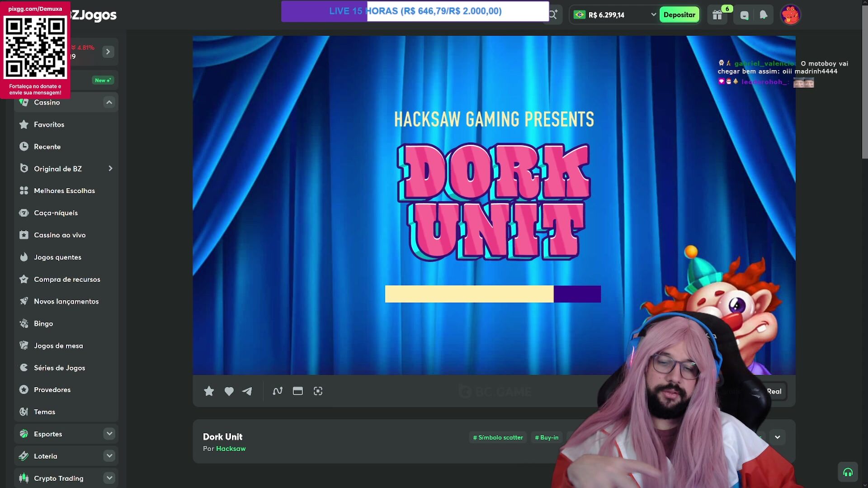868x488 pixels.
Task: Open Novos lançamentos
Action: point(66,302)
